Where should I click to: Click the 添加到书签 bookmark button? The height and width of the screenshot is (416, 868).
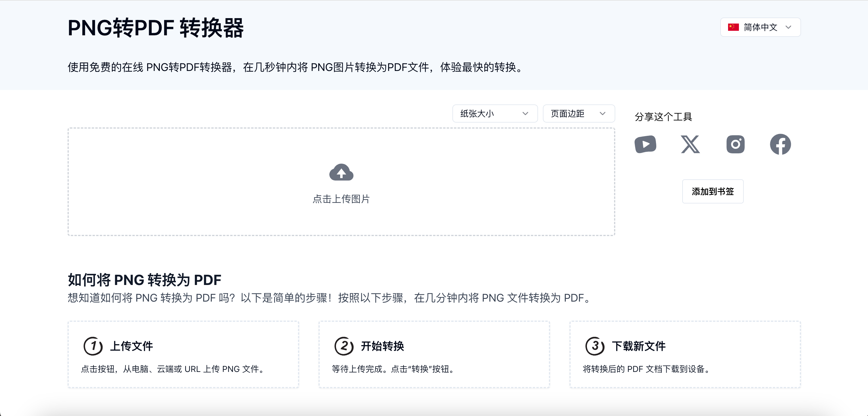tap(713, 191)
